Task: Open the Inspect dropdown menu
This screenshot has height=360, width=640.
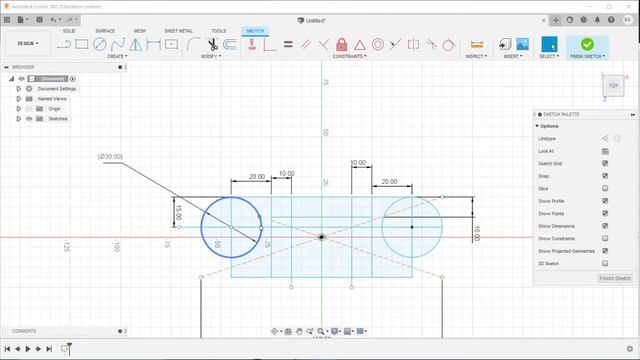Action: [476, 56]
